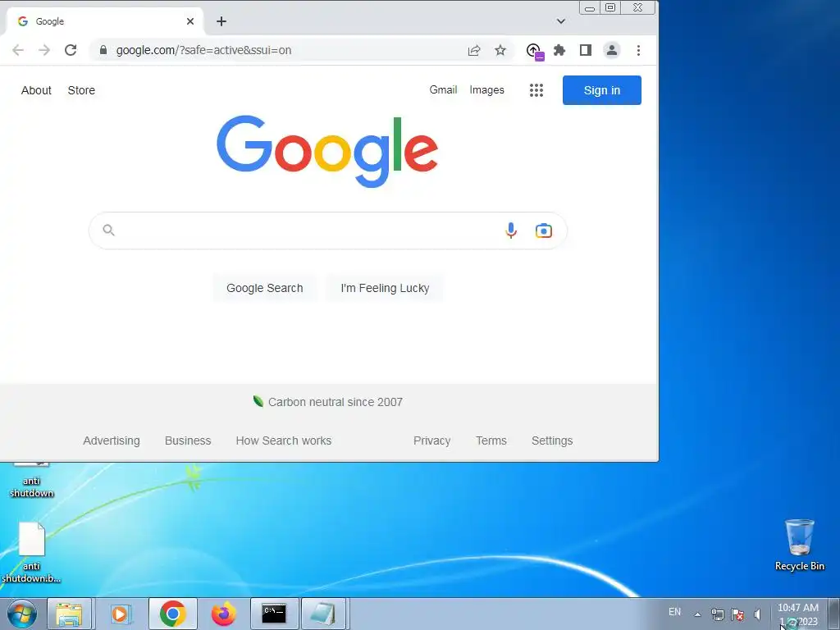Click the address bar URL
The width and height of the screenshot is (840, 630).
click(203, 50)
